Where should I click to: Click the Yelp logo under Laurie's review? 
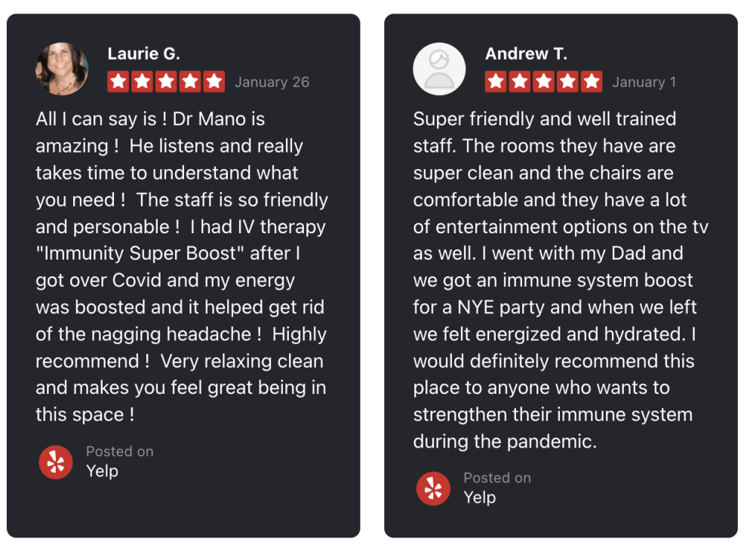click(56, 462)
